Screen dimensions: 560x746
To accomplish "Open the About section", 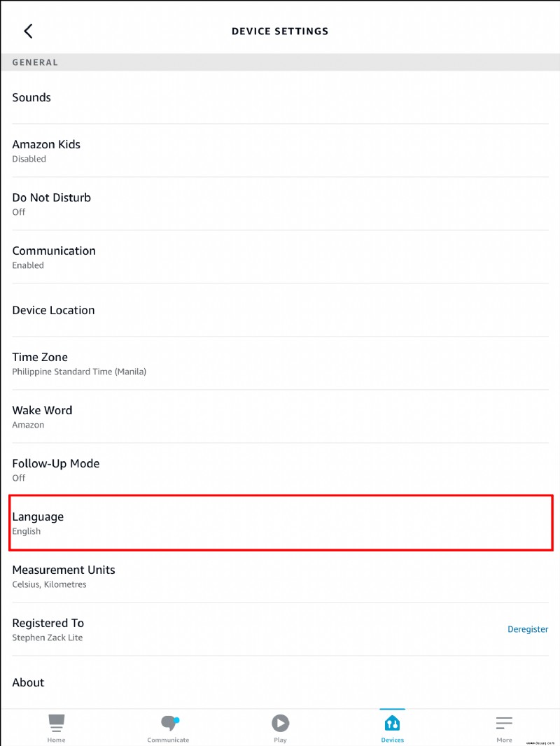I will click(280, 683).
